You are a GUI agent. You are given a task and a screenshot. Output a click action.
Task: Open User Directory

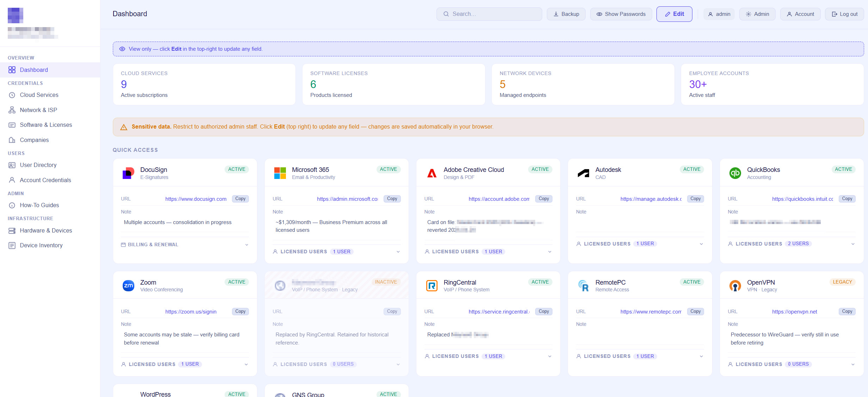pos(50,165)
